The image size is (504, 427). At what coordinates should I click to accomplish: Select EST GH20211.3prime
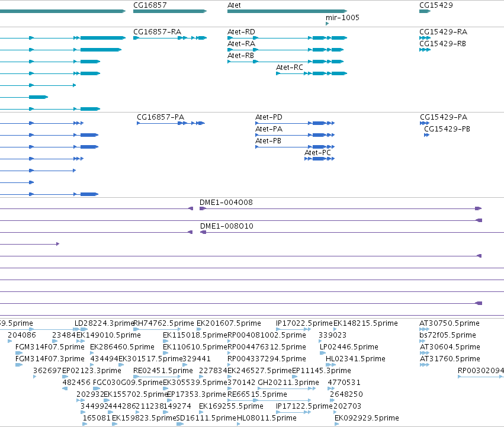point(288,383)
